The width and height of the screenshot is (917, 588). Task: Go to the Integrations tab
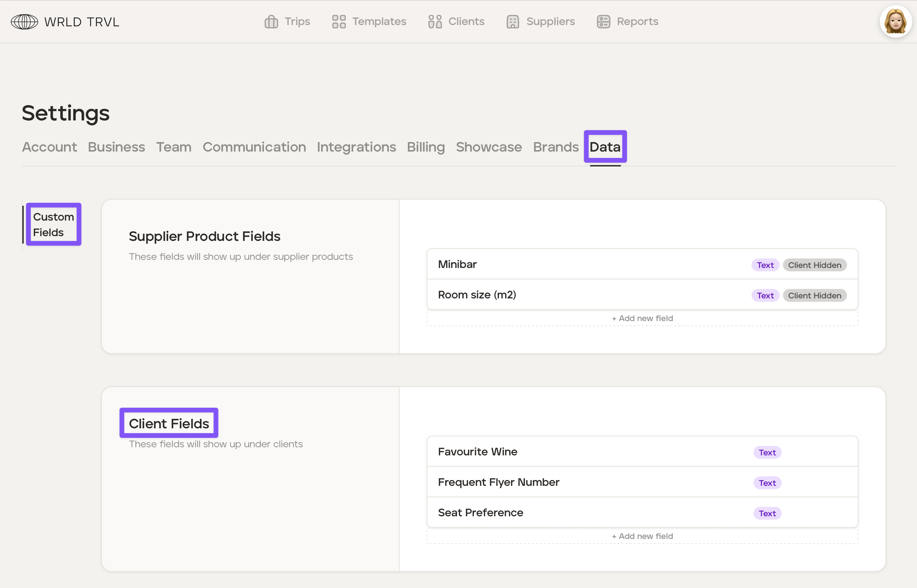tap(356, 147)
